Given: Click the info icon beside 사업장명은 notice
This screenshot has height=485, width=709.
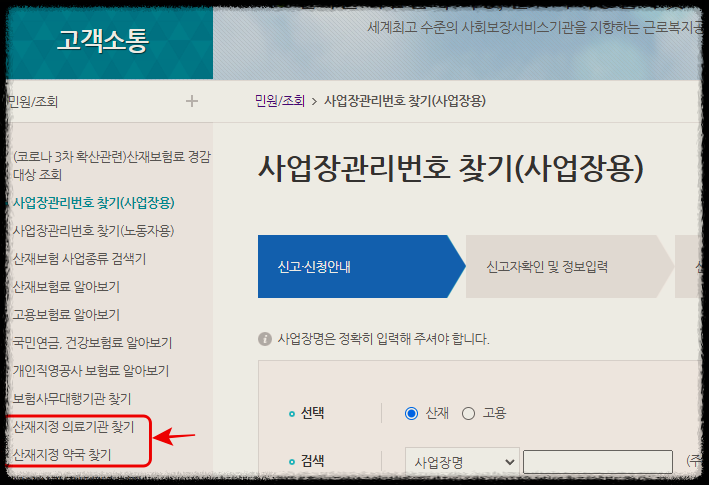Looking at the screenshot, I should 265,339.
